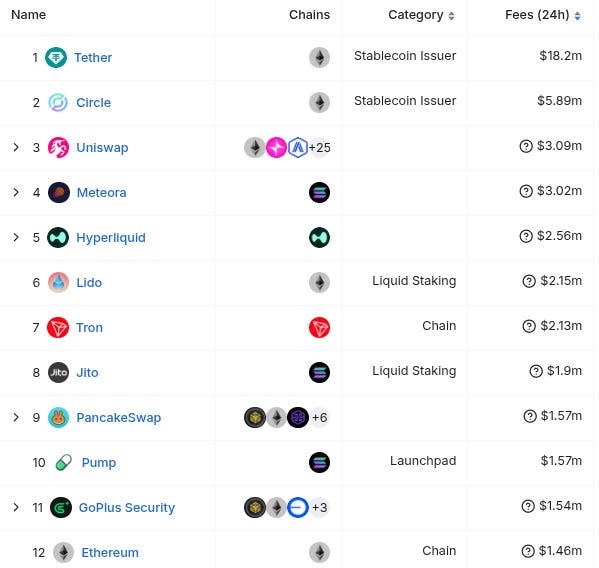The width and height of the screenshot is (599, 568).
Task: Click Solana chain icon in Meteora row
Action: click(319, 193)
